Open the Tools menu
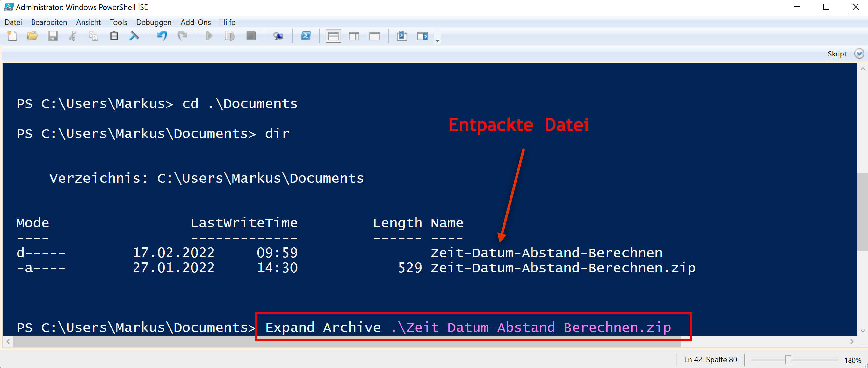This screenshot has width=868, height=368. coord(118,22)
